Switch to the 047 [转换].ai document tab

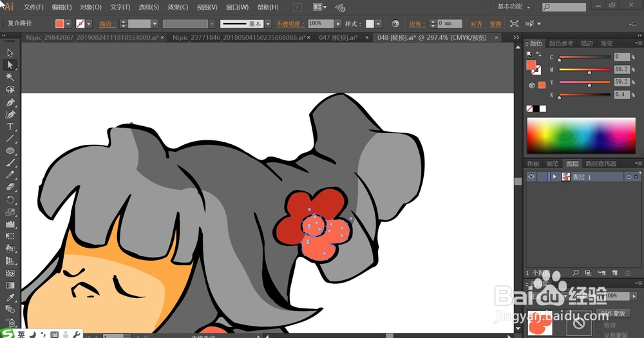pyautogui.click(x=338, y=37)
